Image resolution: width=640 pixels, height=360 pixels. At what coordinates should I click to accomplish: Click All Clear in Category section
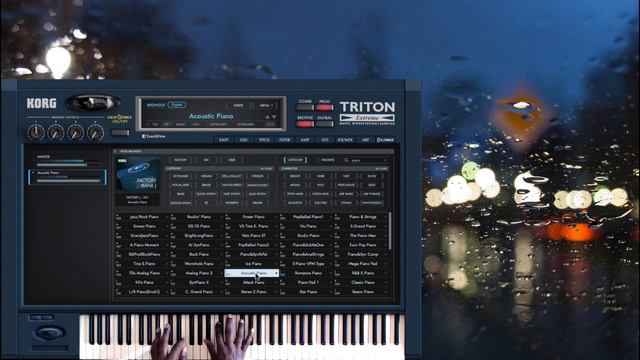[266, 169]
